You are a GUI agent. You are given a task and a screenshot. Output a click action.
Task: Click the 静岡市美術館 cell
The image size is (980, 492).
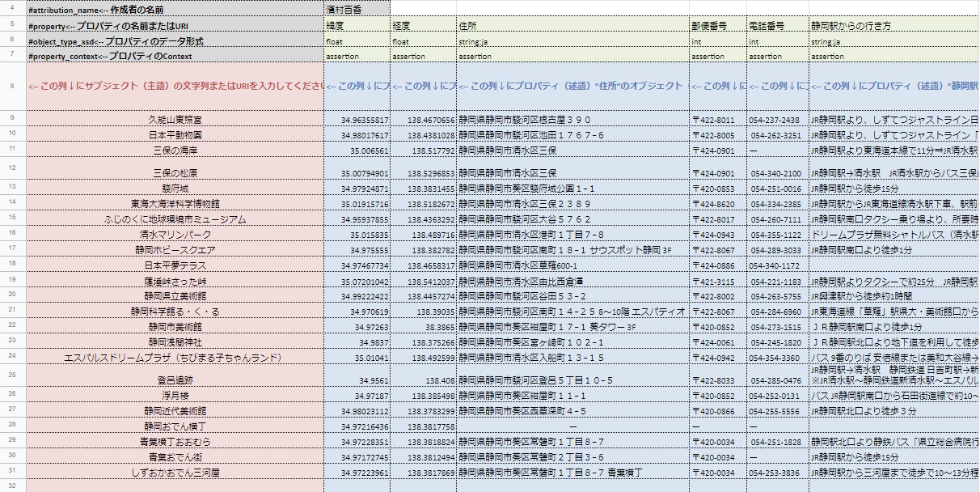click(x=175, y=327)
